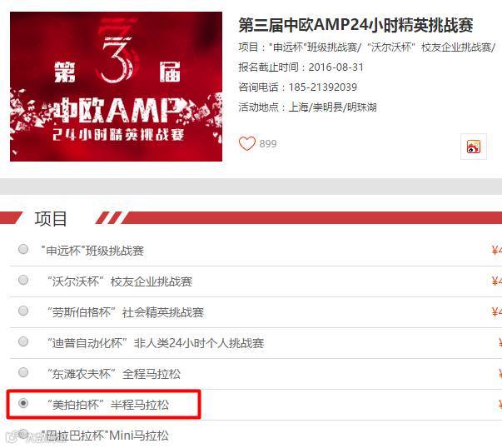Select "东滩农夫杯"全程马拉松 radio button
The image size is (502, 448).
tap(23, 372)
